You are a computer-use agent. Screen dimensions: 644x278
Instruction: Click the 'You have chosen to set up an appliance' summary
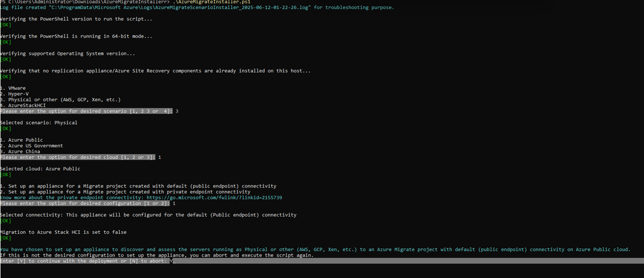pyautogui.click(x=315, y=249)
